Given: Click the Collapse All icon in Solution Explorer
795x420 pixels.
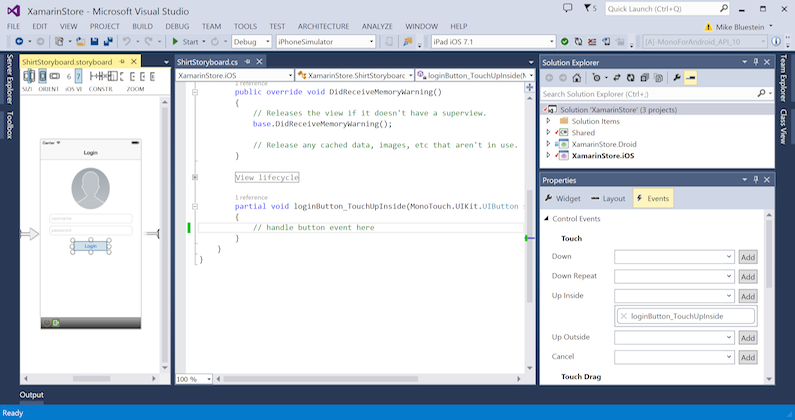Looking at the screenshot, I should (644, 78).
